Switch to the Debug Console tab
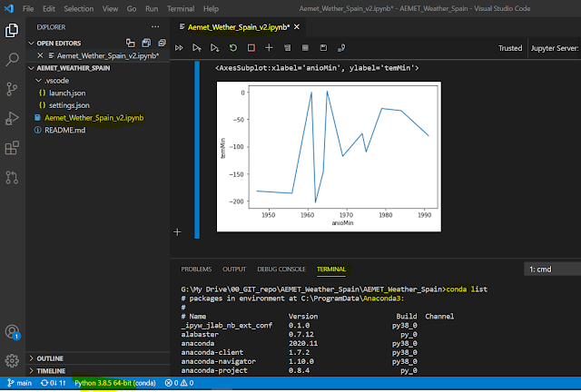This screenshot has height=392, width=581. point(281,269)
